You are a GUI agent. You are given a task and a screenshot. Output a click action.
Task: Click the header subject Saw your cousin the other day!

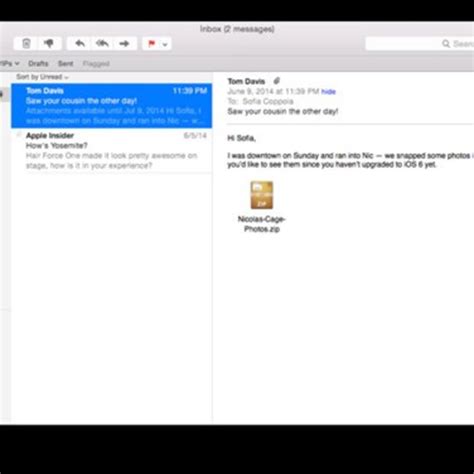point(283,111)
